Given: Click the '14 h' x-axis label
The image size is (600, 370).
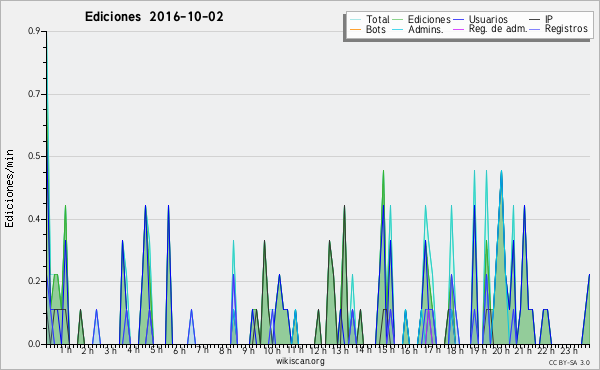Looking at the screenshot, I should pyautogui.click(x=363, y=350).
